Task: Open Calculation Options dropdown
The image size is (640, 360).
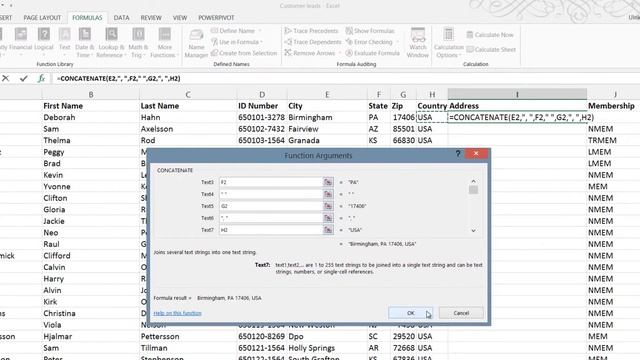Action: 448,42
